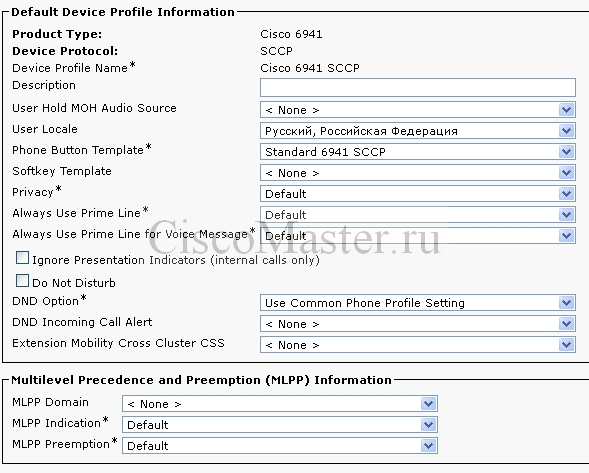The width and height of the screenshot is (589, 473).
Task: Click the Multilevel Precedence and Preemption heading
Action: click(x=201, y=380)
